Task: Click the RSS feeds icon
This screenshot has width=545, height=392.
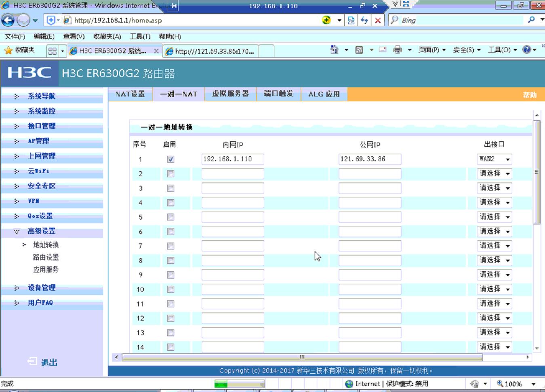Action: pos(359,50)
